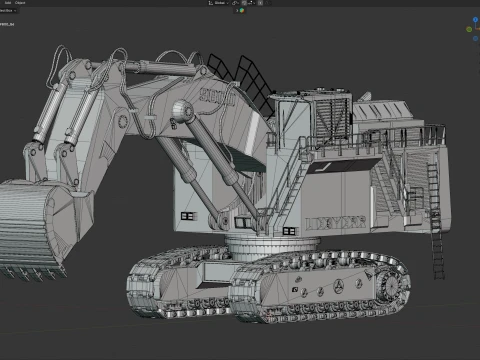Expand the chevron beside the colorful icon

click(237, 10)
